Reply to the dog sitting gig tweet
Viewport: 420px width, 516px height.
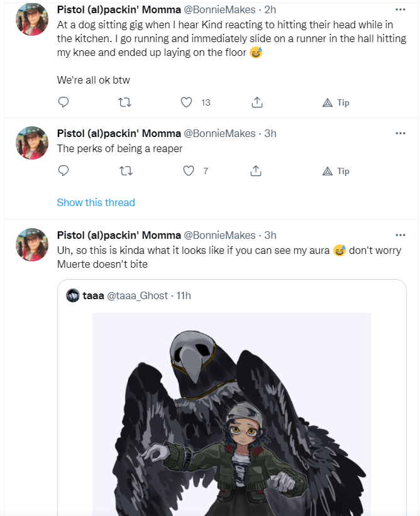point(64,102)
